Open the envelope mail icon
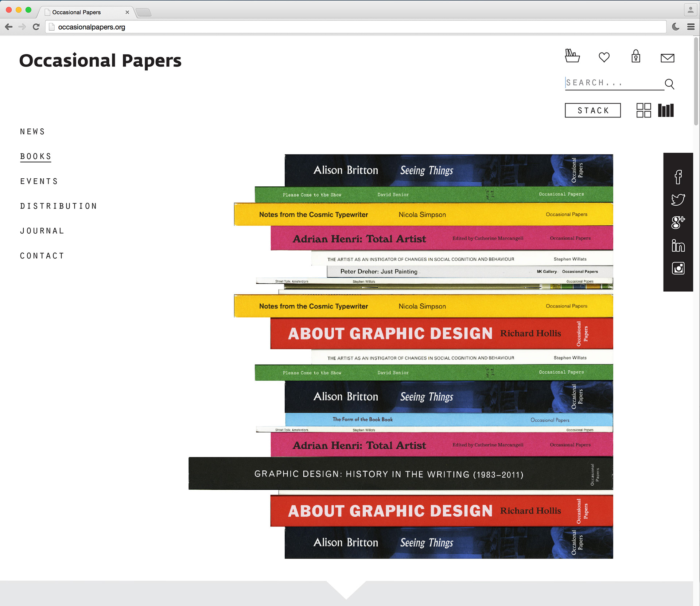The height and width of the screenshot is (606, 700). point(667,58)
